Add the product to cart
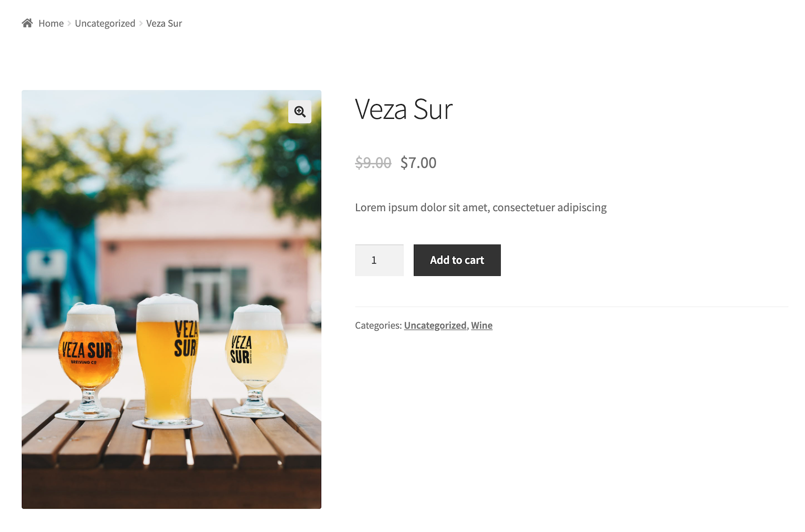Viewport: 805px width, 532px height. click(457, 260)
